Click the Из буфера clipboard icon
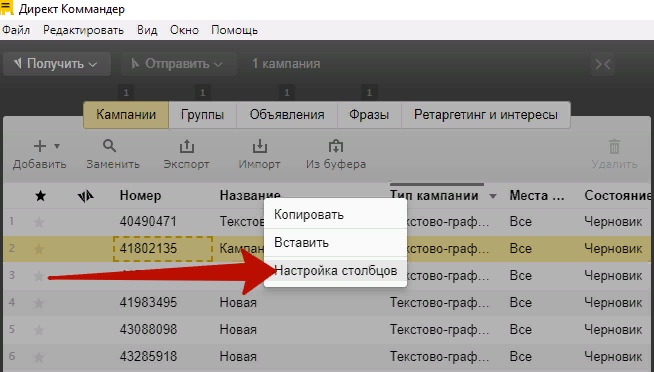The width and height of the screenshot is (654, 372). (x=336, y=146)
